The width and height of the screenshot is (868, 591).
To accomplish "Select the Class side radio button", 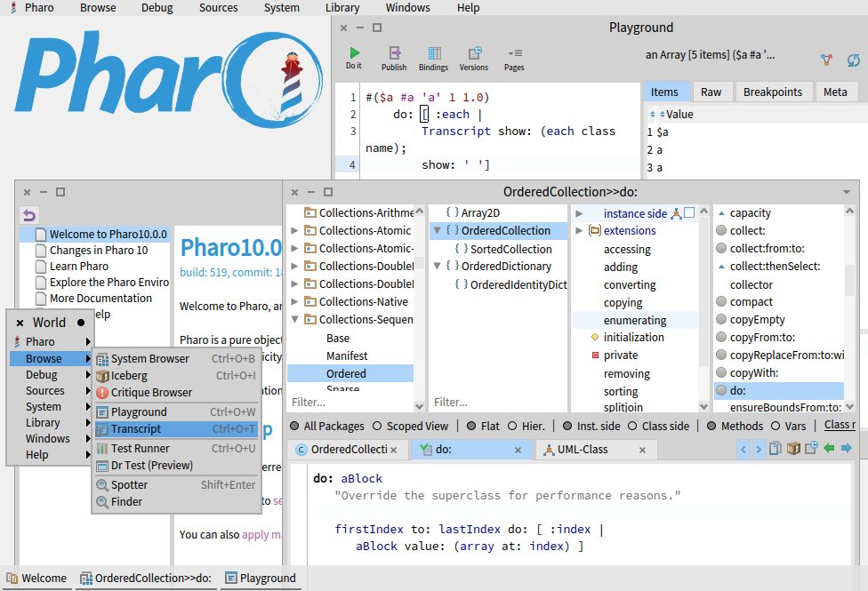I will [632, 426].
